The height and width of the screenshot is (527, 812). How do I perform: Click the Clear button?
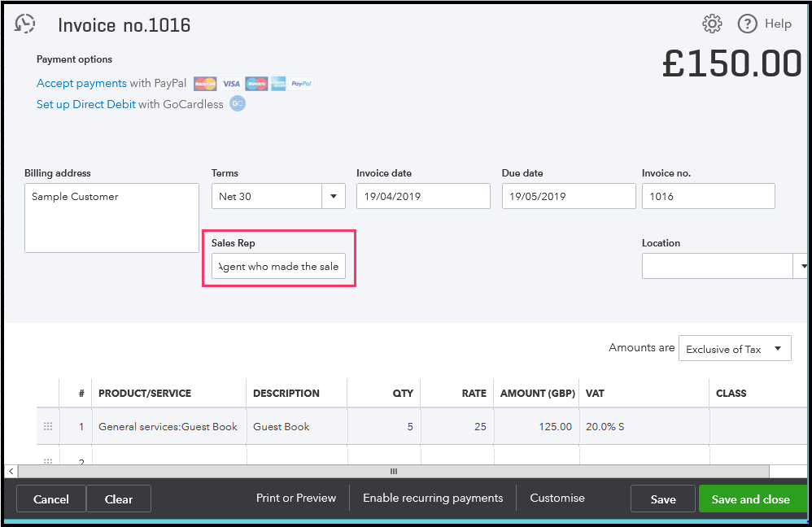coord(119,499)
